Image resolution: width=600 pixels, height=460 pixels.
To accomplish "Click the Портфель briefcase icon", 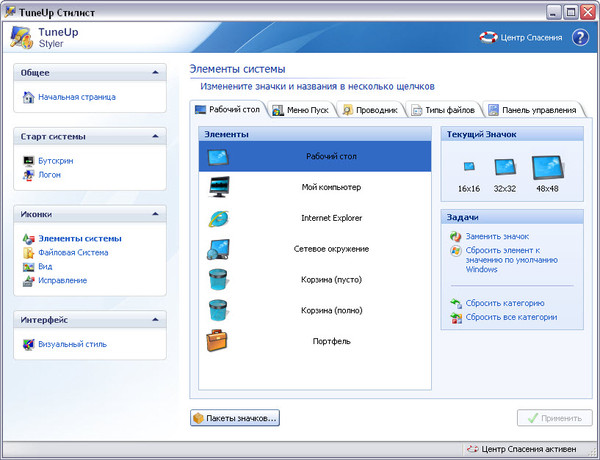I will (217, 341).
